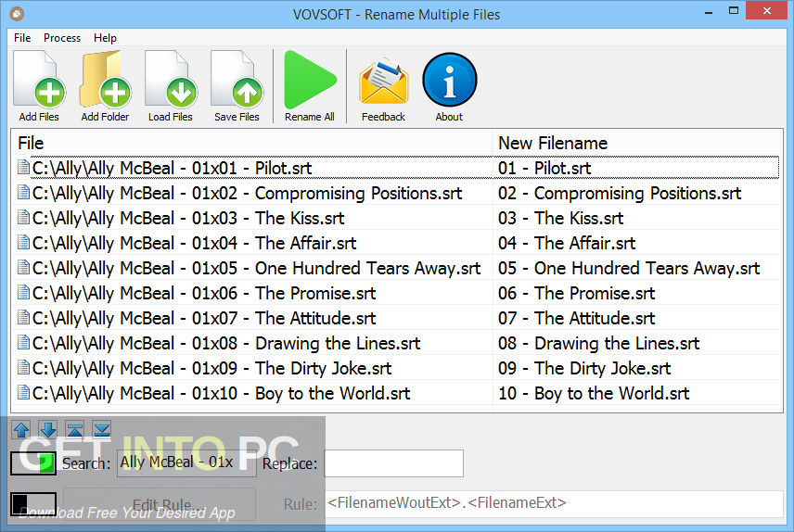
Task: Open the About info icon
Action: [x=449, y=80]
